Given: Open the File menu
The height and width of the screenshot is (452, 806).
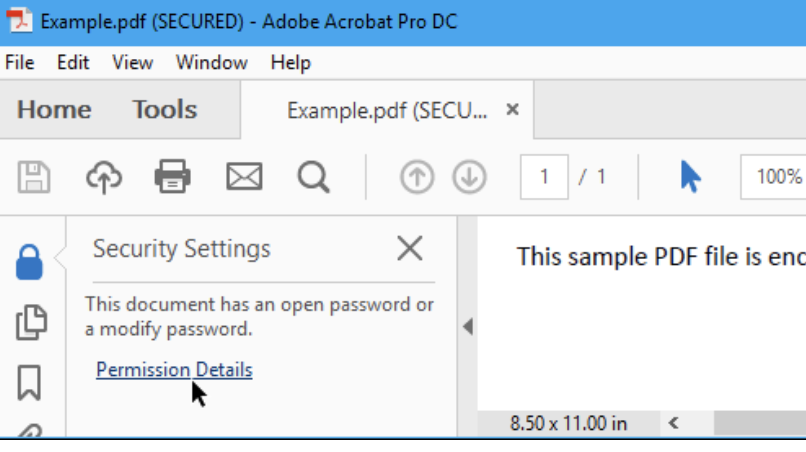Looking at the screenshot, I should pos(20,63).
